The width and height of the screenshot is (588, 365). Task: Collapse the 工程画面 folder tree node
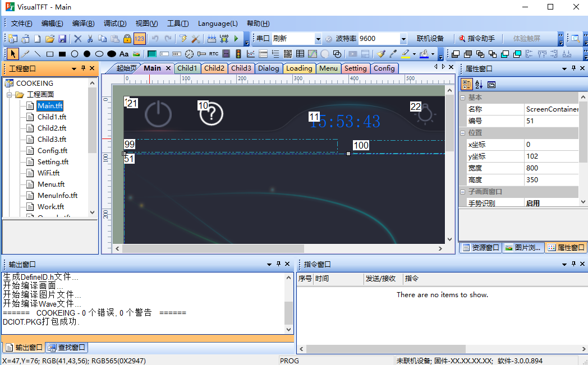[10, 95]
